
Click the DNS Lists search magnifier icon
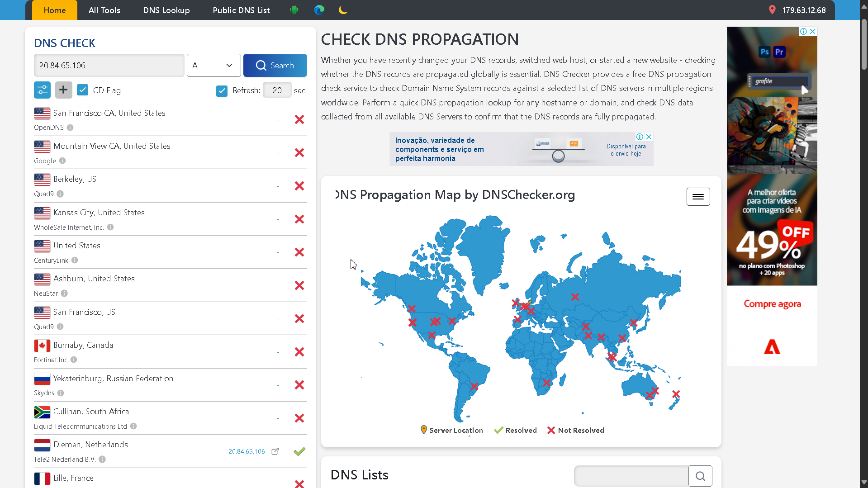click(x=700, y=476)
